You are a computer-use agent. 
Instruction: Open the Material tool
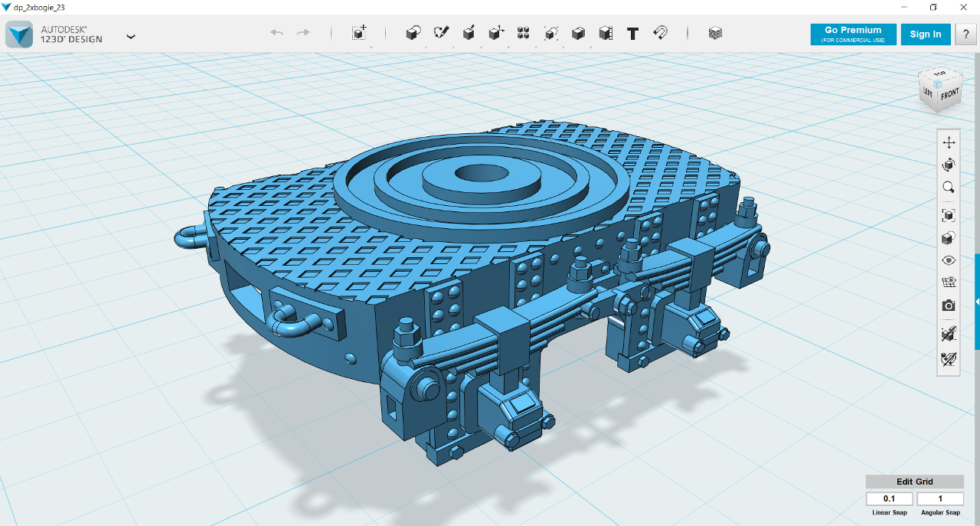click(715, 33)
